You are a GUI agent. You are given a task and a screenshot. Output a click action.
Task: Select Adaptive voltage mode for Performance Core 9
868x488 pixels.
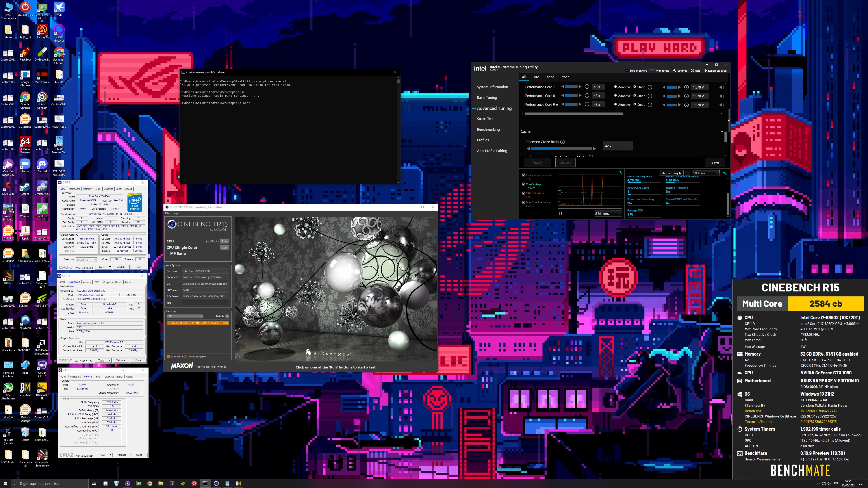[616, 105]
